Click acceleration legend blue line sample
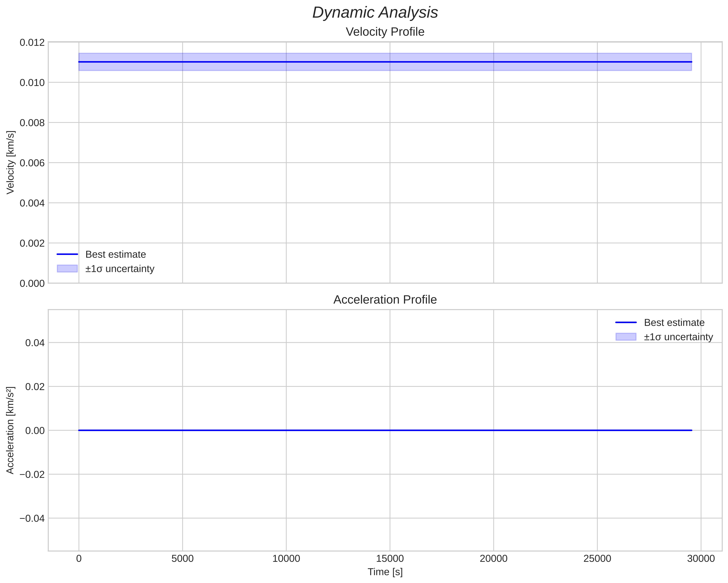Image resolution: width=728 pixels, height=583 pixels. 626,323
